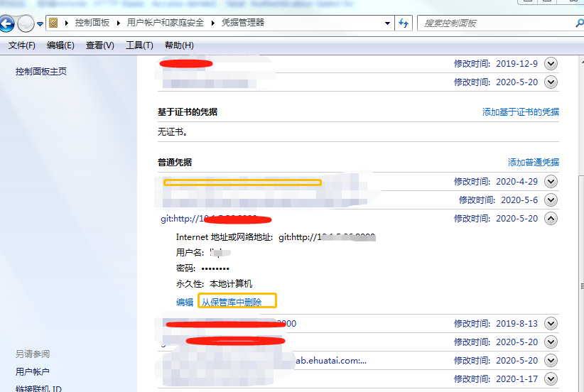Expand the ab.ehuatai.com credential entry
The width and height of the screenshot is (584, 392).
[x=551, y=361]
